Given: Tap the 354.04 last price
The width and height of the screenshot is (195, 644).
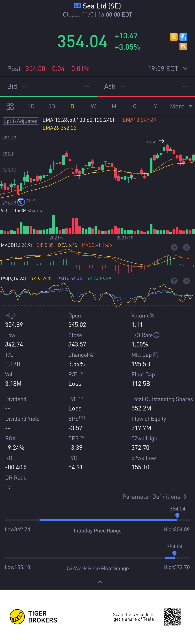Looking at the screenshot, I should pyautogui.click(x=83, y=41).
